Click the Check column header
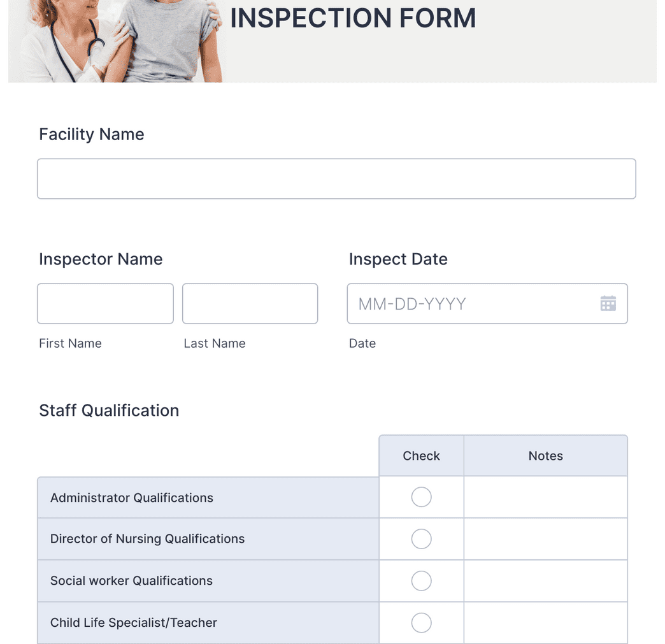665x644 pixels. [421, 455]
